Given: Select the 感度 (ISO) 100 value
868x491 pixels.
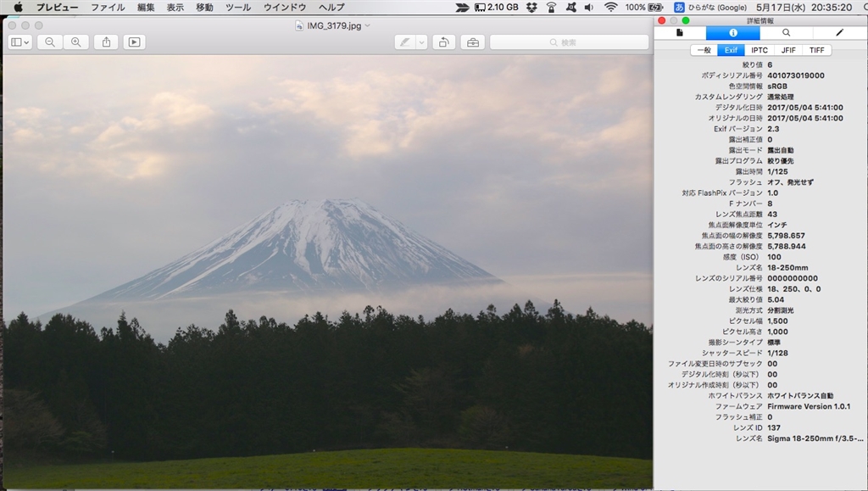Looking at the screenshot, I should 774,257.
